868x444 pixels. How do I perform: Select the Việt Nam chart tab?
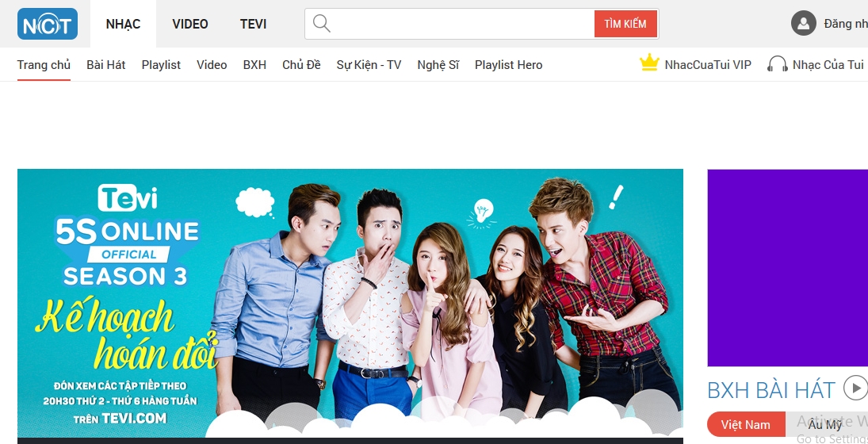click(x=746, y=425)
